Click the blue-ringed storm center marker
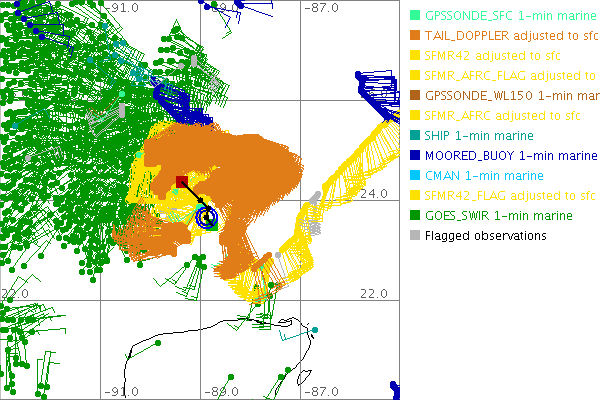This screenshot has width=600, height=400. (x=207, y=216)
